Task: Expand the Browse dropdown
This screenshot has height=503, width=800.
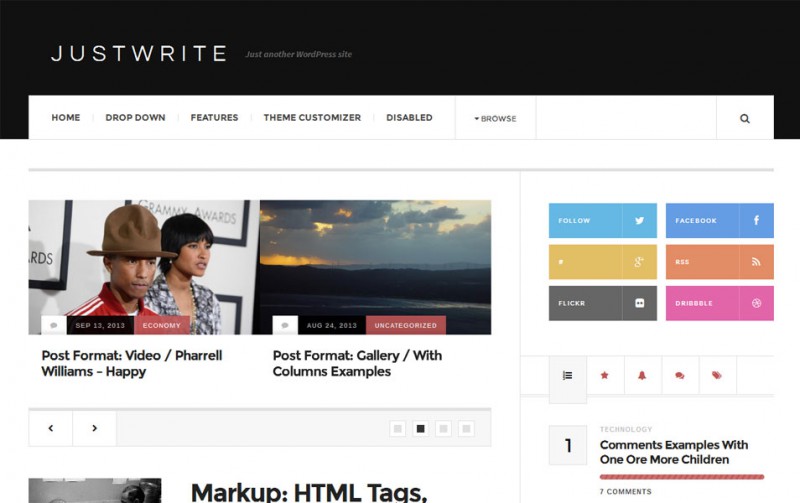Action: click(x=495, y=118)
